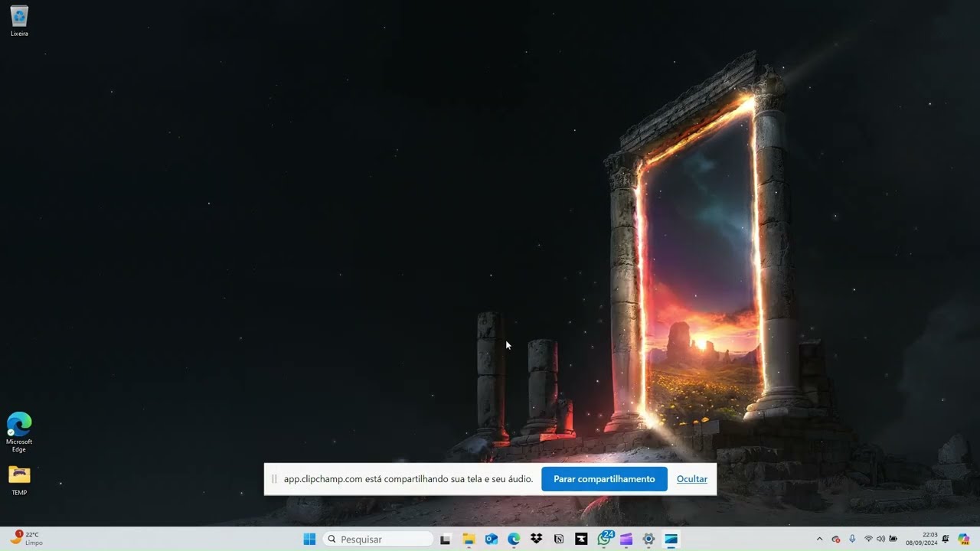The image size is (980, 551).
Task: Open the volume speaker tray icon
Action: coord(880,540)
